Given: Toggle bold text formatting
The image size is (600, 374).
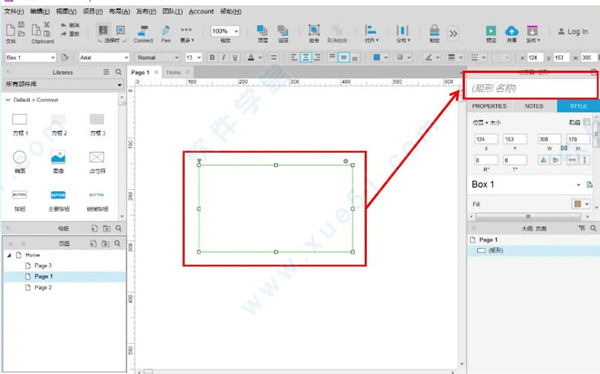Looking at the screenshot, I should (212, 57).
